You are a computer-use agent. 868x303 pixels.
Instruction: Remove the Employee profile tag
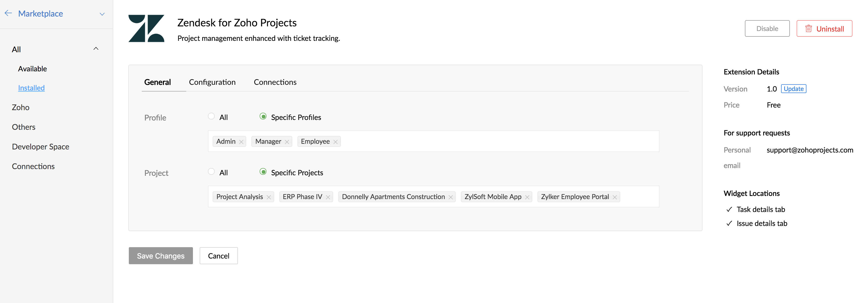[336, 142]
